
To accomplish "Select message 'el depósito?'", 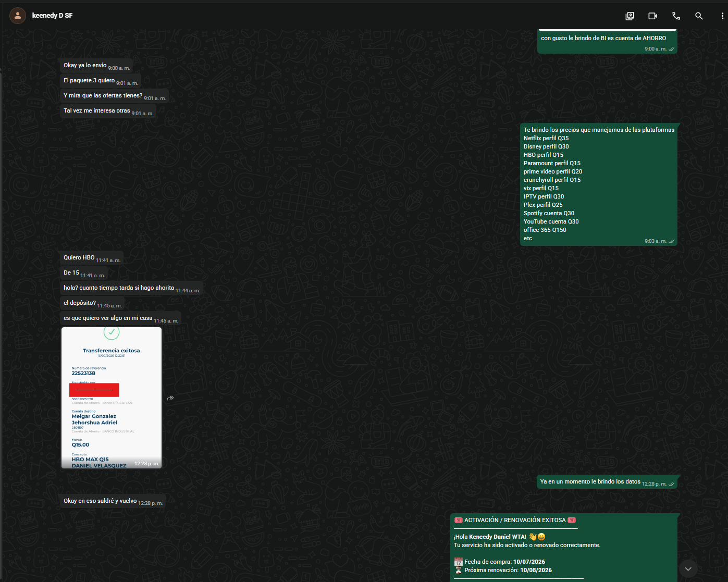I will coord(92,303).
